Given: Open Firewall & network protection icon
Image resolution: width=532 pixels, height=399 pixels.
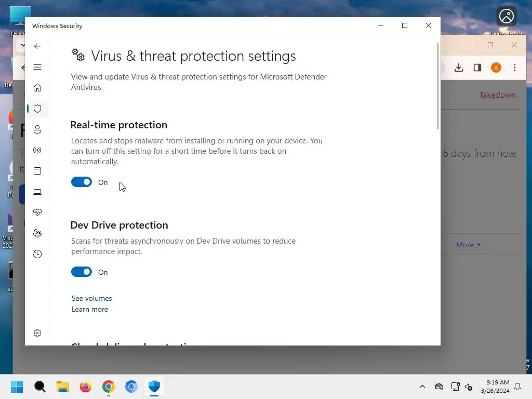Looking at the screenshot, I should 37,150.
